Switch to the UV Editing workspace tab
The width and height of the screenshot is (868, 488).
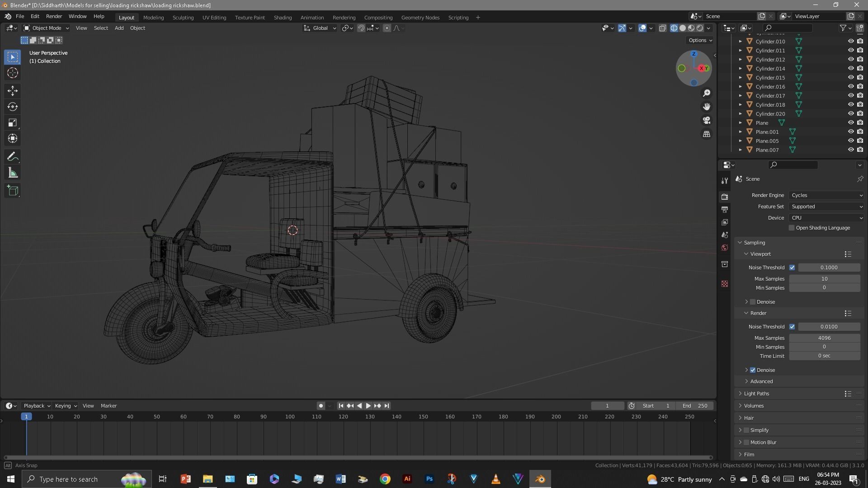214,17
